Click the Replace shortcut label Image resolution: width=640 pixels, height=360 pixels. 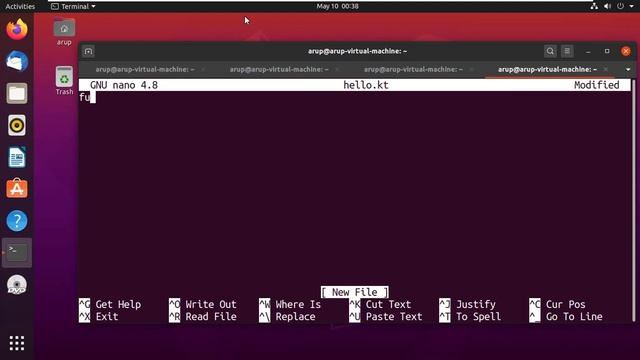(296, 317)
